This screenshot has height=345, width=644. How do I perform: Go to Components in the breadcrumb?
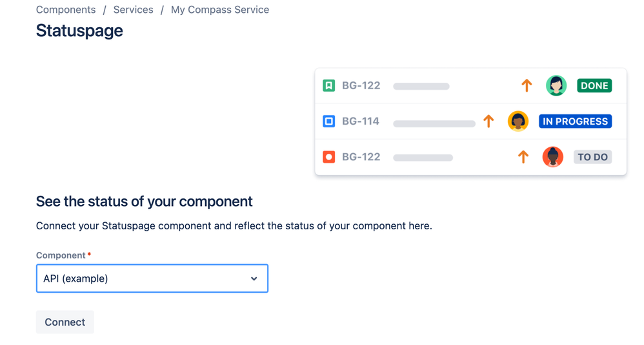[x=66, y=10]
